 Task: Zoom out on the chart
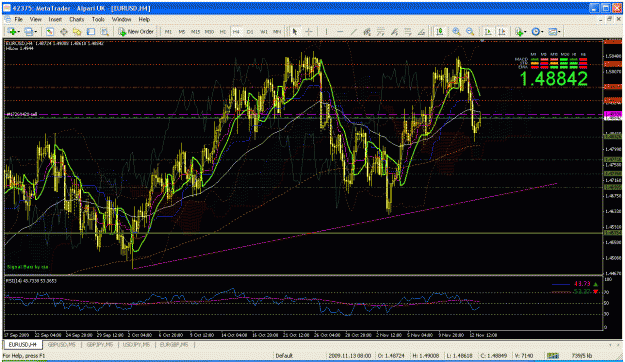pyautogui.click(x=470, y=31)
